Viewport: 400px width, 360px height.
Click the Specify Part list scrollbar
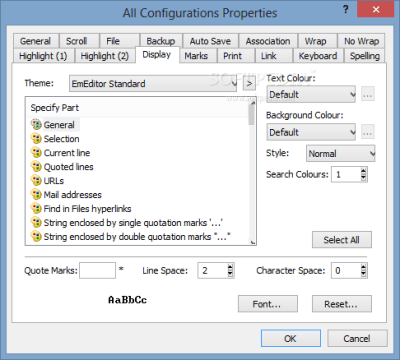[253, 172]
